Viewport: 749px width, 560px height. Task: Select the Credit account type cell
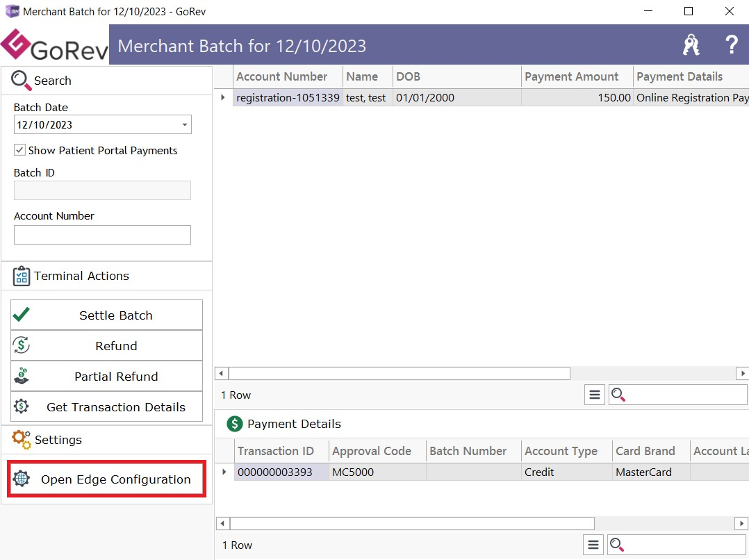pos(566,472)
